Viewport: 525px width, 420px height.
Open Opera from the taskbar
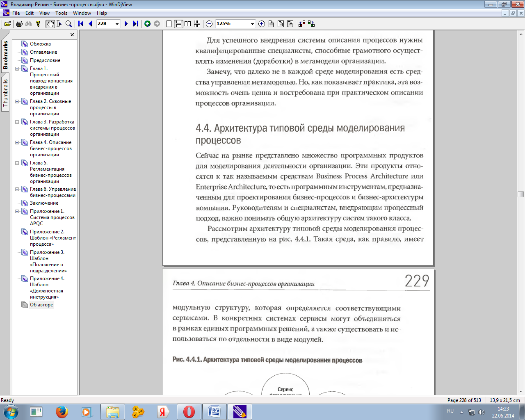coord(189,412)
